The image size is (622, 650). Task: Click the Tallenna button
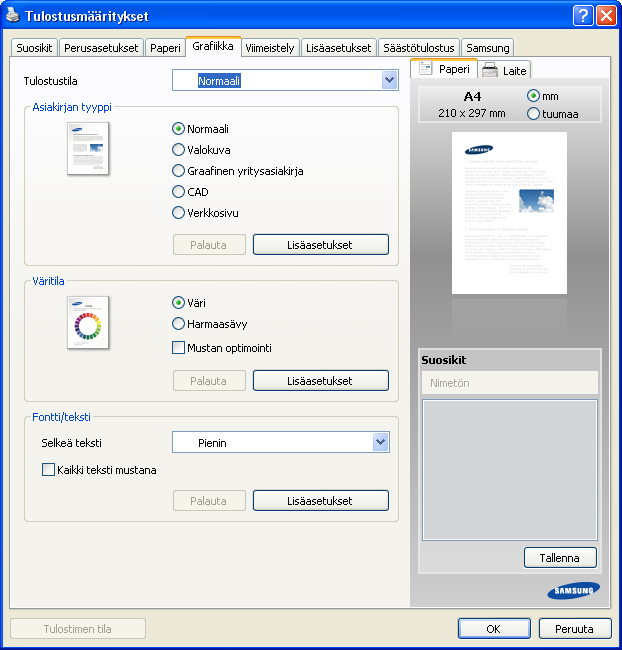560,558
